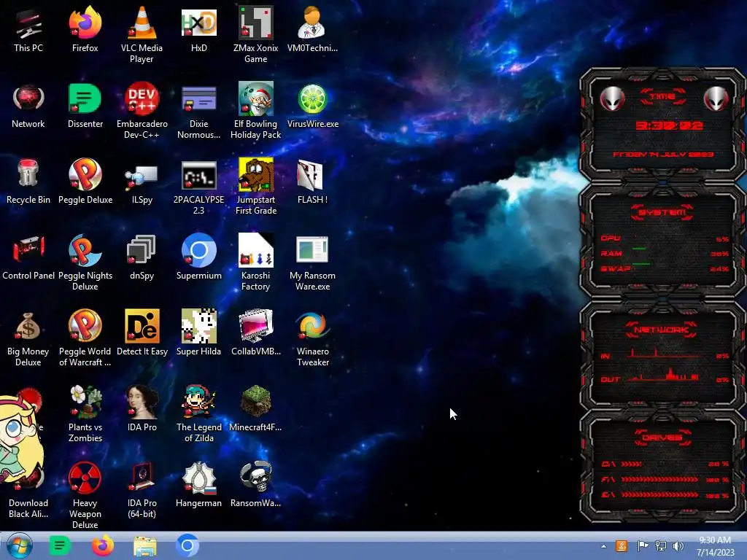This screenshot has height=560, width=747.
Task: Open Dissenter from the taskbar
Action: (60, 545)
